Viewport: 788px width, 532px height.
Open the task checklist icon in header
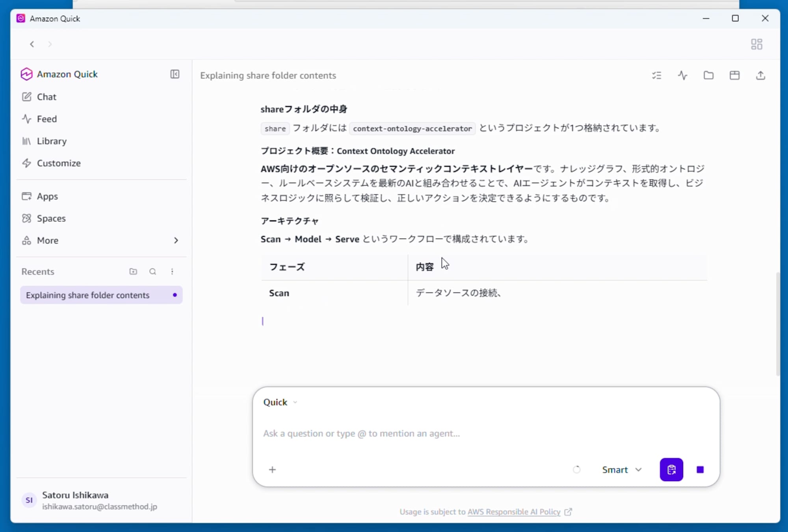[x=656, y=75]
